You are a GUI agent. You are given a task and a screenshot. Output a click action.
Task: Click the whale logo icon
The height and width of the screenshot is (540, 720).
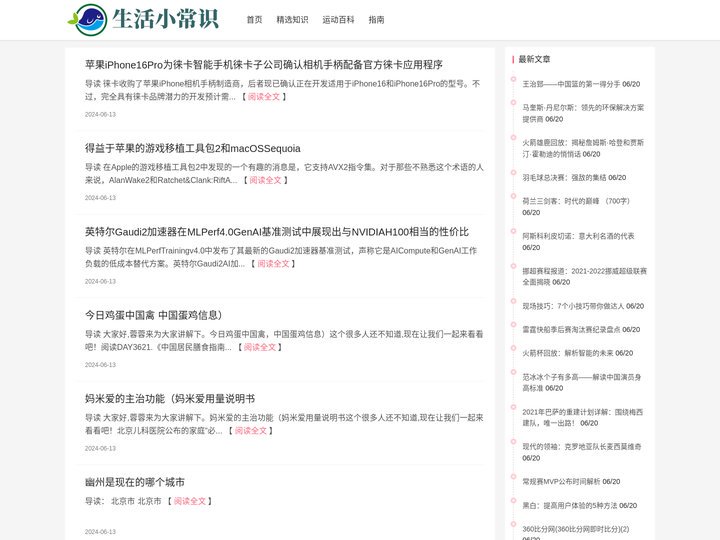(x=88, y=20)
